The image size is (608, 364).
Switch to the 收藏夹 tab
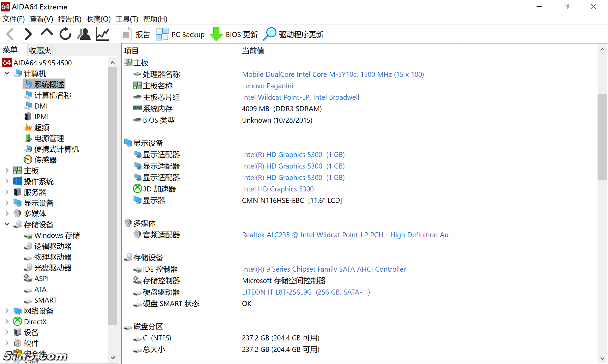(x=39, y=50)
